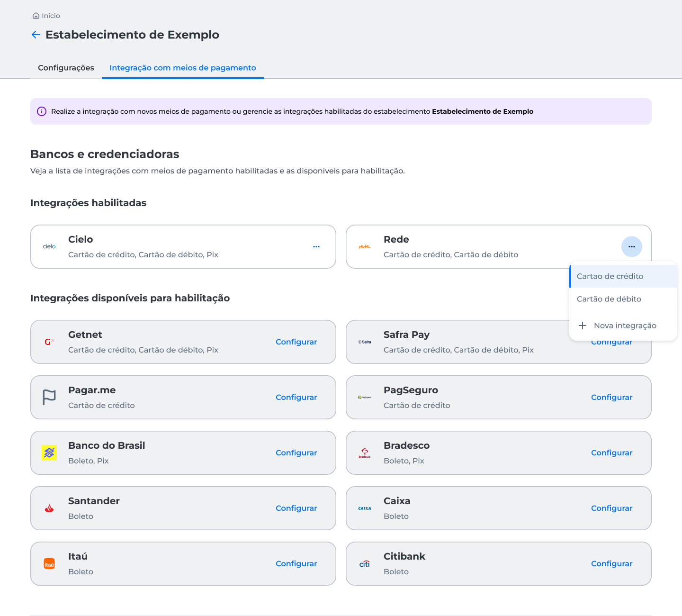Click the Rede logo

(x=365, y=246)
